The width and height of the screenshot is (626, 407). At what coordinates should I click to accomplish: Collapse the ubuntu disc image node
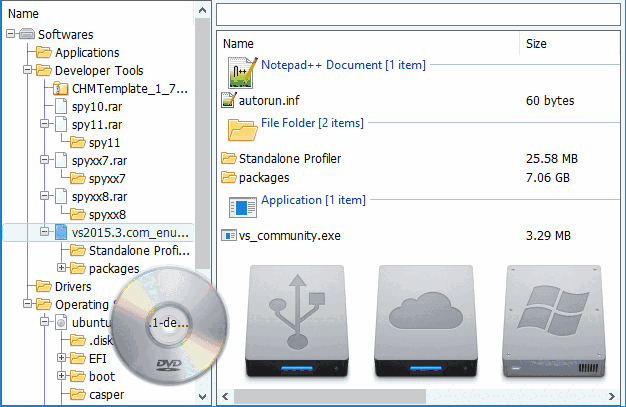(x=44, y=322)
